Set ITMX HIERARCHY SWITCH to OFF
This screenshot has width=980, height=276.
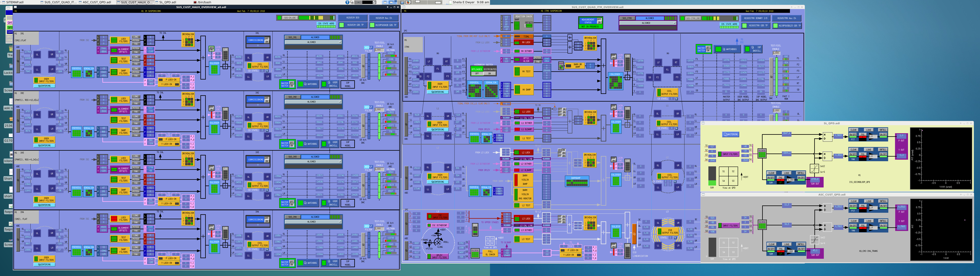477,74
